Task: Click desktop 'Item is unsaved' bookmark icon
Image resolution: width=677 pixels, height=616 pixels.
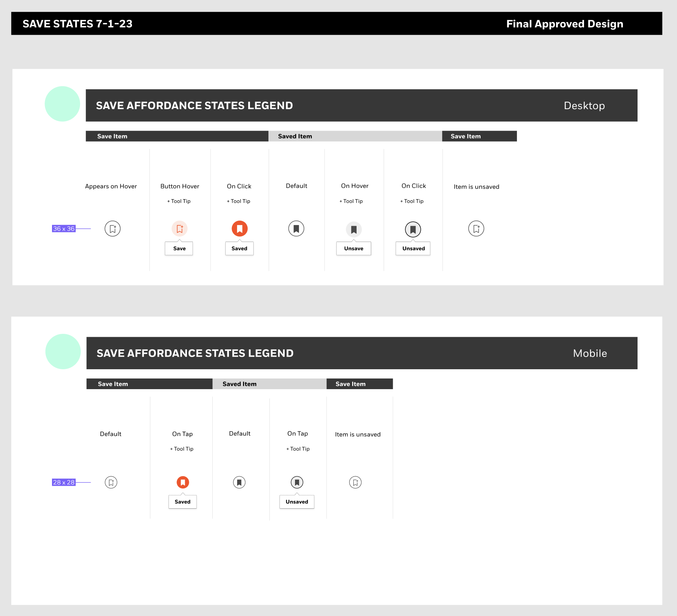Action: (476, 229)
